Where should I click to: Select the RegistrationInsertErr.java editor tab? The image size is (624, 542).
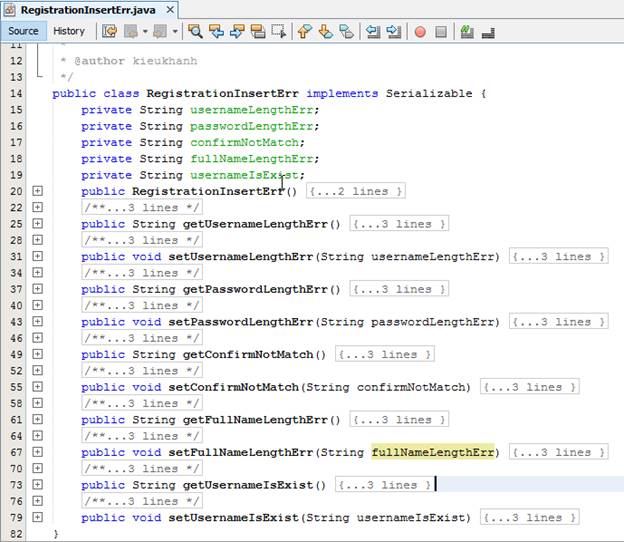pos(88,10)
